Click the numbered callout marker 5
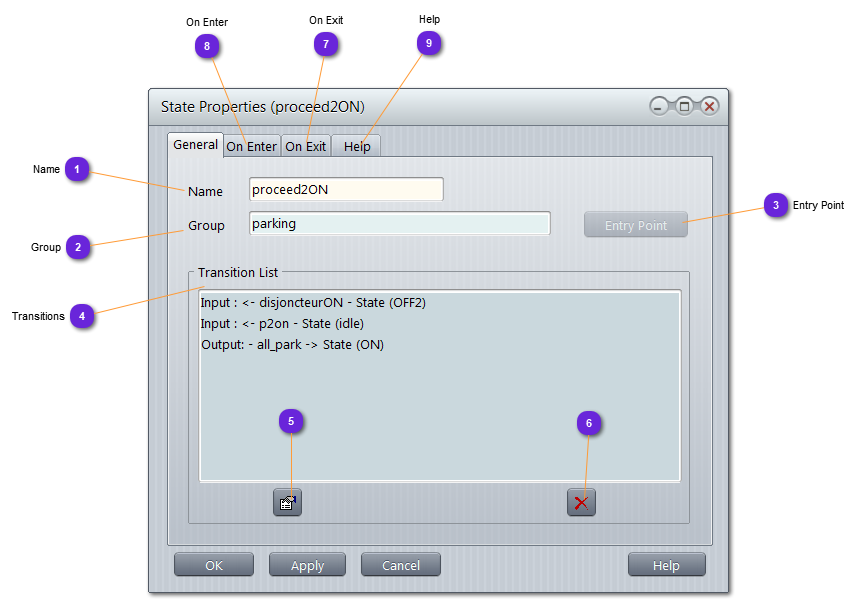 click(291, 422)
